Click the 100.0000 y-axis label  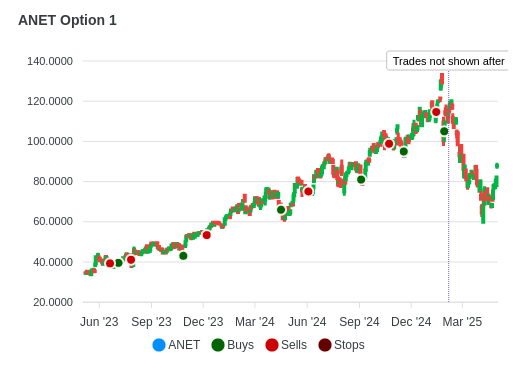click(x=50, y=141)
